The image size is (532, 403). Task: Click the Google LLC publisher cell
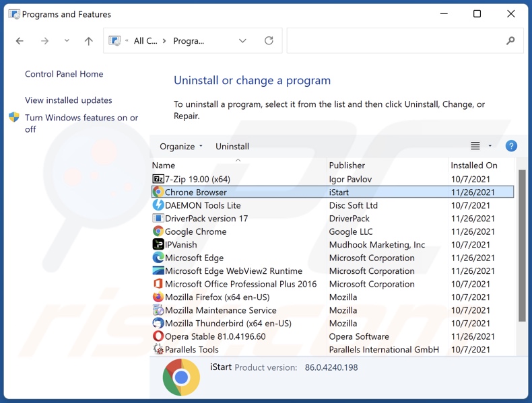pyautogui.click(x=350, y=231)
